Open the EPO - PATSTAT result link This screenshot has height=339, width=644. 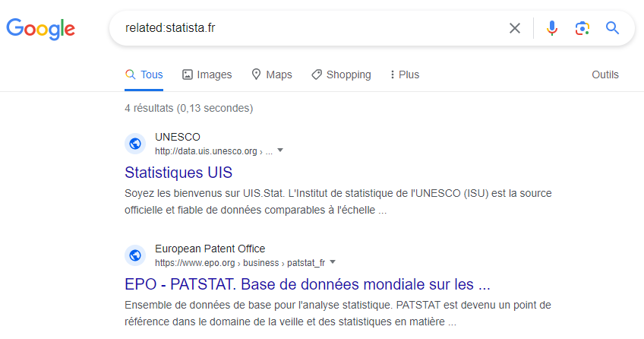[308, 284]
